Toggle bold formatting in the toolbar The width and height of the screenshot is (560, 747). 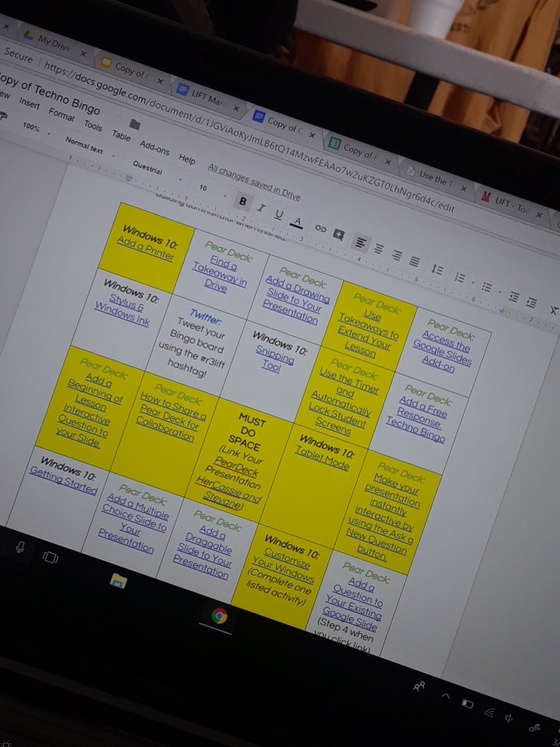coord(243,202)
